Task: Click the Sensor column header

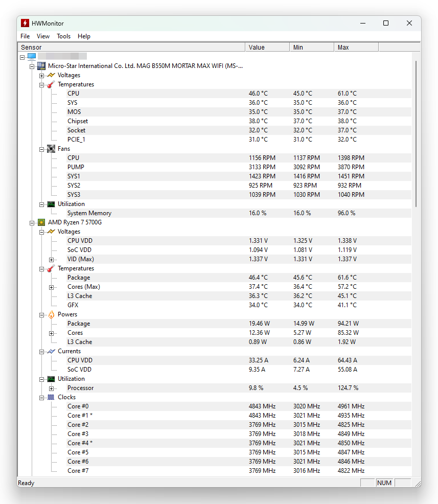Action: click(x=131, y=47)
